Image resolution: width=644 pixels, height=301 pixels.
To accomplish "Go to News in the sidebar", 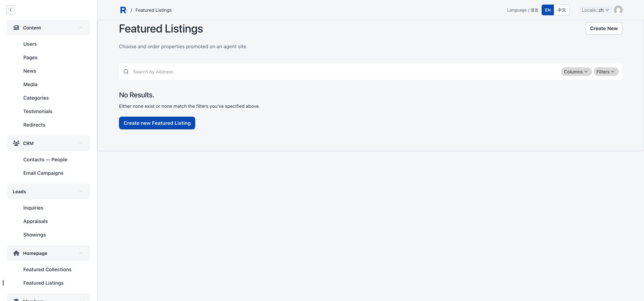I will point(30,71).
